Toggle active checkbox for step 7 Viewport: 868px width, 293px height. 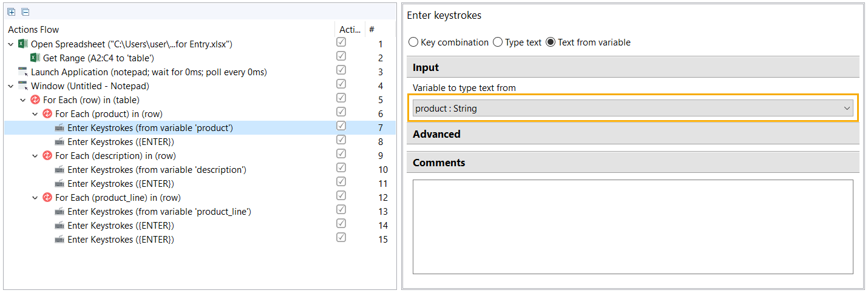[341, 126]
